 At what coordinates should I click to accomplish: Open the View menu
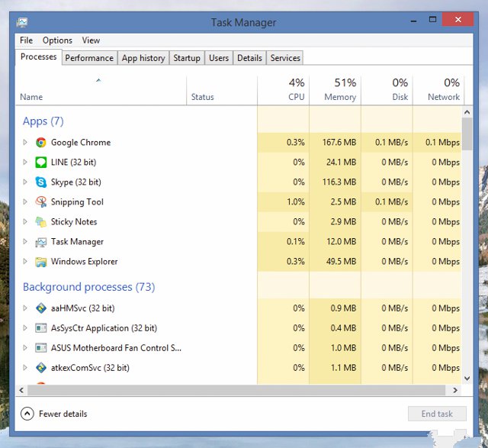click(x=91, y=40)
